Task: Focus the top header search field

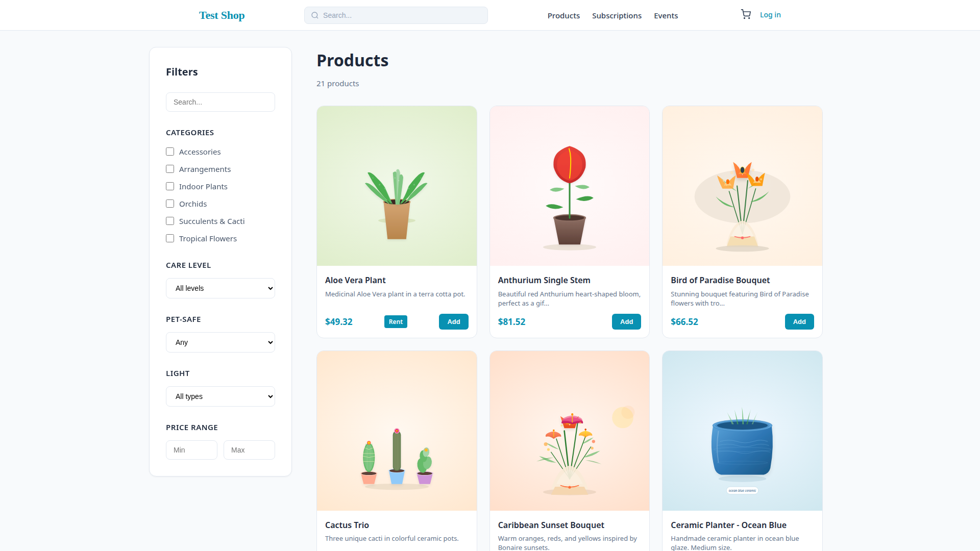Action: point(396,15)
